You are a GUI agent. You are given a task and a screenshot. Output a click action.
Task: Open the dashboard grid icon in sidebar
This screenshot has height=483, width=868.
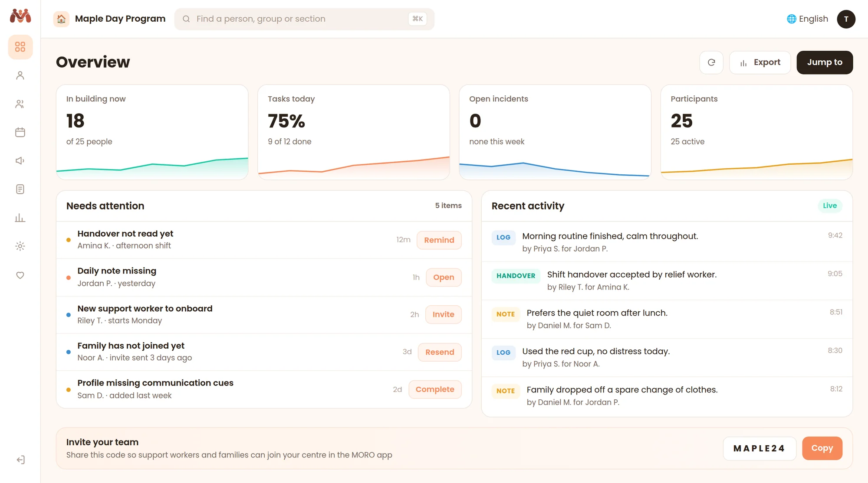click(x=20, y=47)
